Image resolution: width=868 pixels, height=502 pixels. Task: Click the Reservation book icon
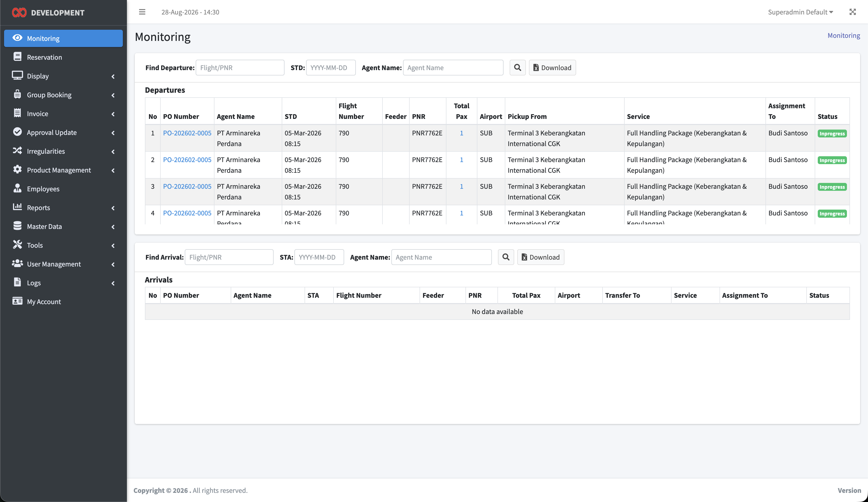click(17, 57)
